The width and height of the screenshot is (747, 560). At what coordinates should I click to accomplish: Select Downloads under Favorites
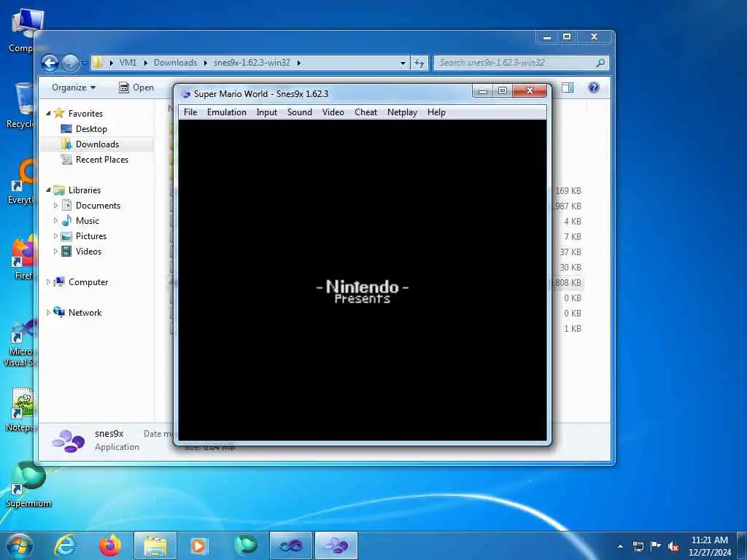[97, 144]
